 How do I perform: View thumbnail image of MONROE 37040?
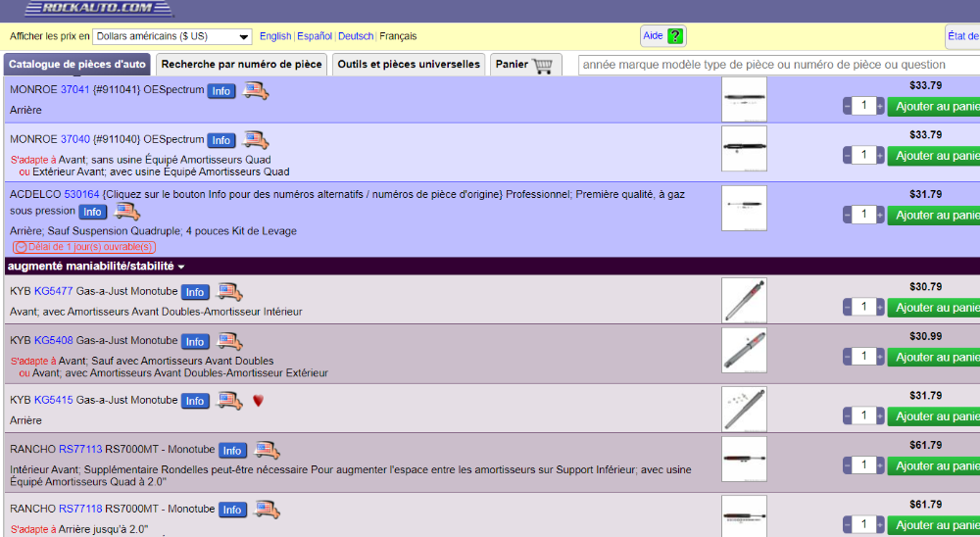(744, 149)
